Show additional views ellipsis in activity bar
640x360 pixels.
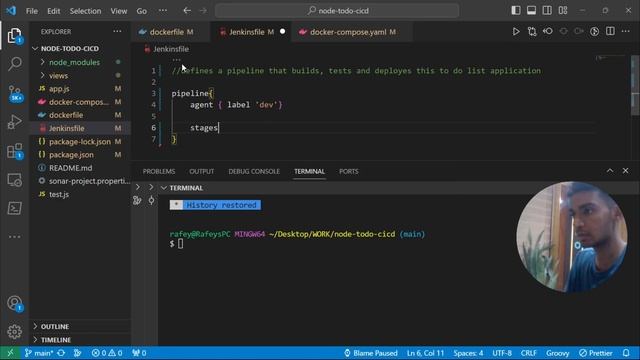tap(15, 237)
